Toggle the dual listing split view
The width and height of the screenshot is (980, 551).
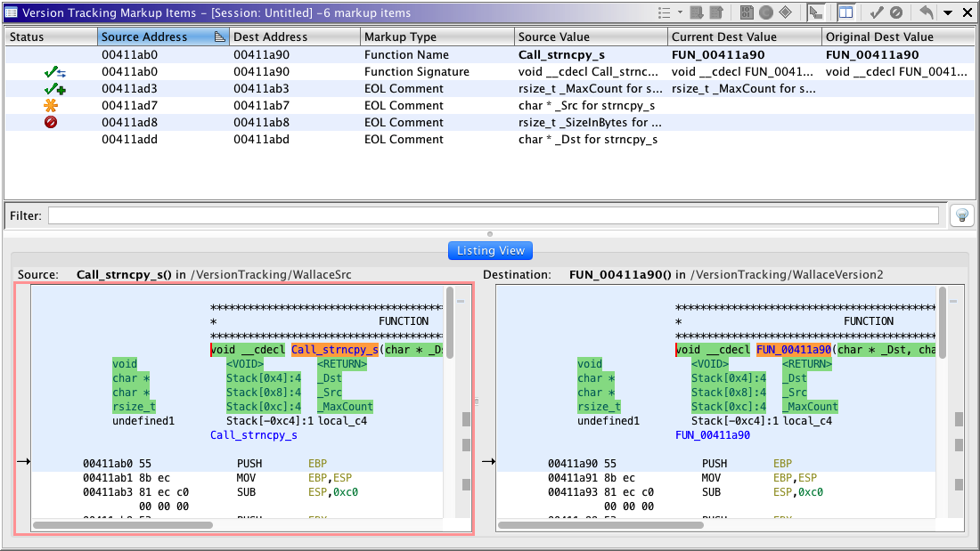click(x=845, y=12)
